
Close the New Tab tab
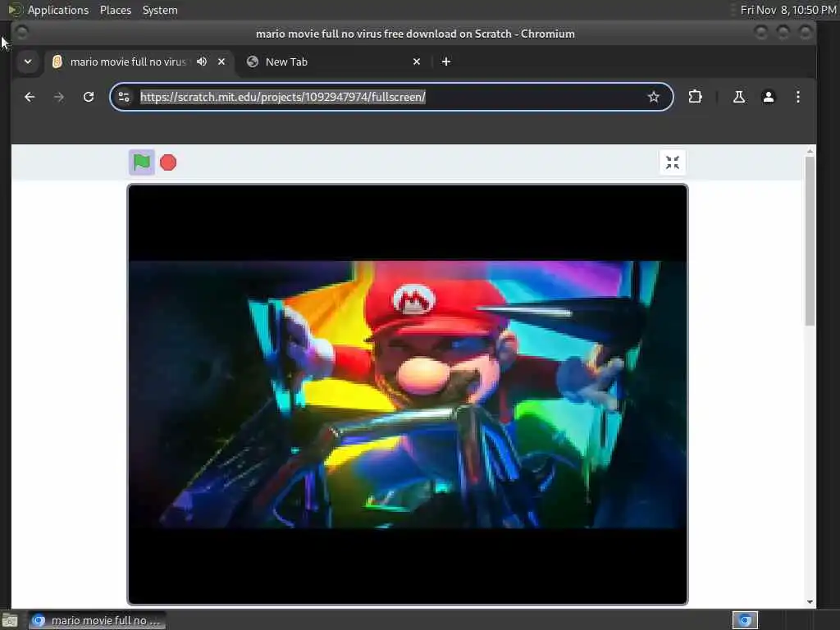[x=417, y=62]
